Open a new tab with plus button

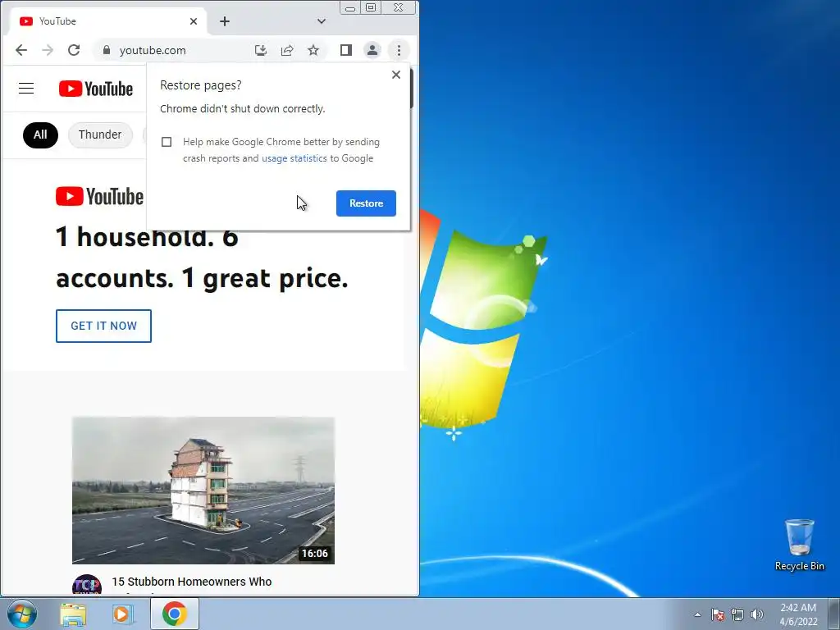tap(225, 21)
